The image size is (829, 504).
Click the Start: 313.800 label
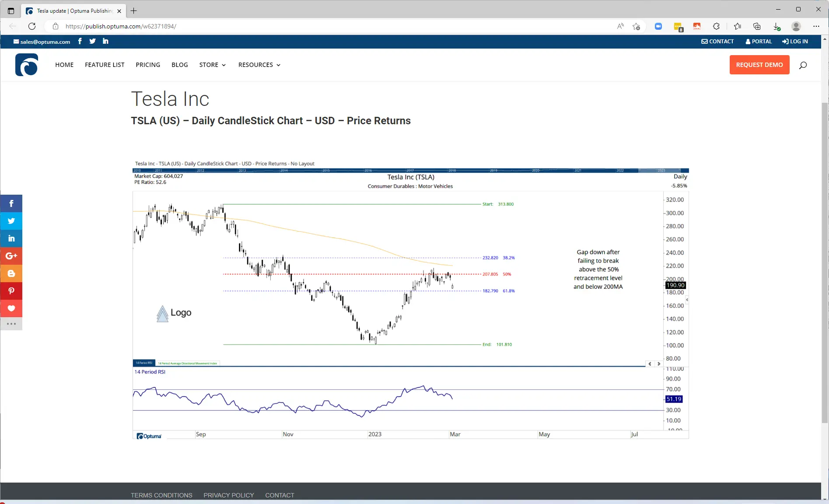(498, 204)
